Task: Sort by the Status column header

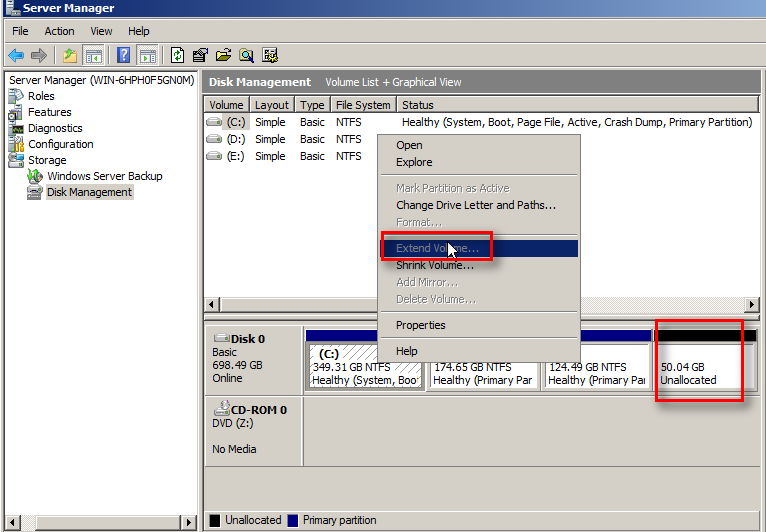Action: click(x=577, y=105)
